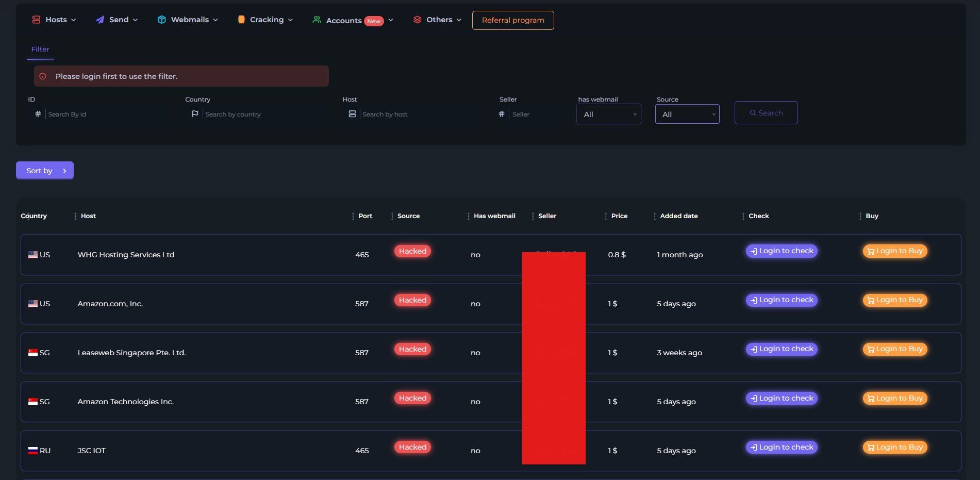Click Login to check for JSC IOT
Screen dimensions: 980x480
(782, 448)
